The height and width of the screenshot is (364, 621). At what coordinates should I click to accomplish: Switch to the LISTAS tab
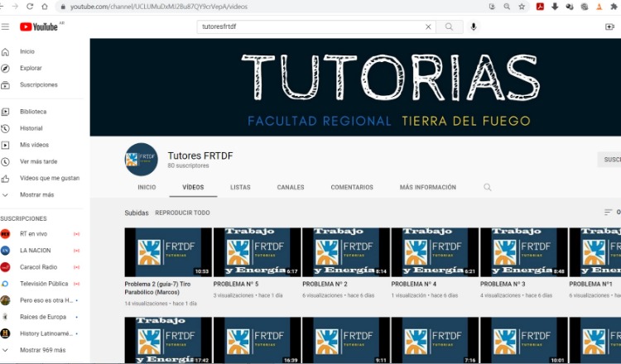(x=240, y=188)
